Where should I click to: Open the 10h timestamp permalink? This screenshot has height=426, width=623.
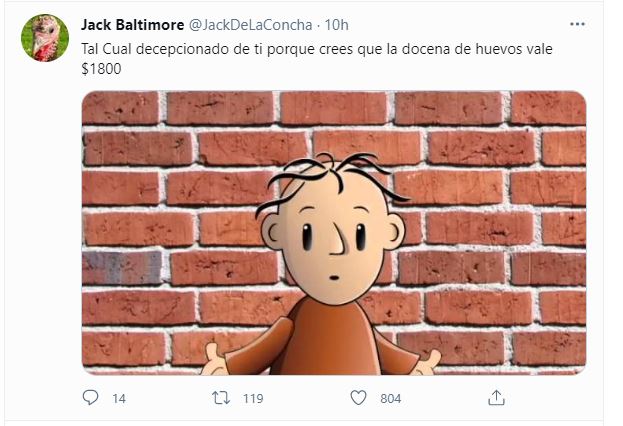[337, 25]
